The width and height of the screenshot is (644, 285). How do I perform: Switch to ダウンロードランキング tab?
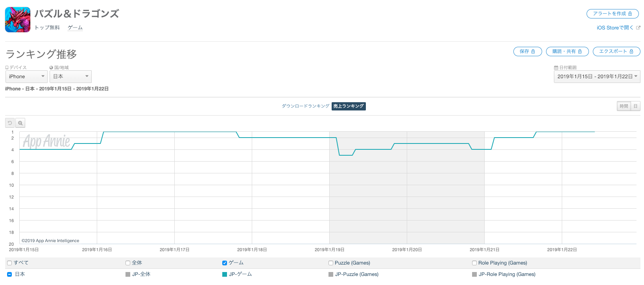point(305,106)
